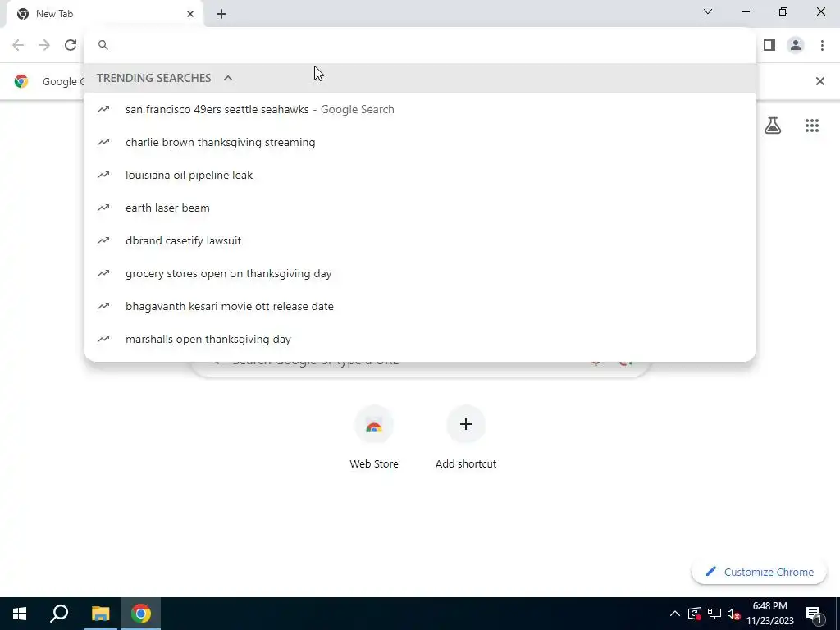This screenshot has height=630, width=840.
Task: Click the Customize Chrome button
Action: pyautogui.click(x=759, y=572)
